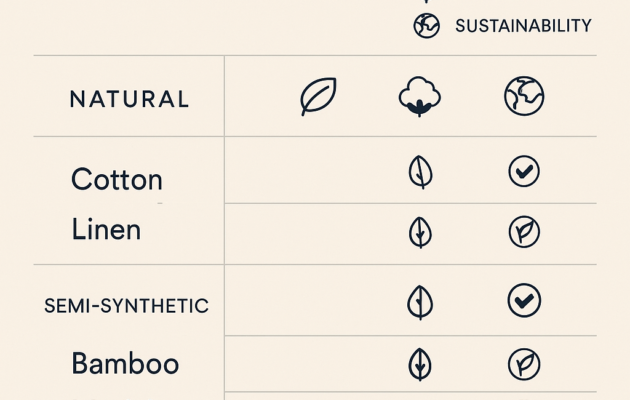The height and width of the screenshot is (400, 630).
Task: Click the cotton boll icon in the header row
Action: click(x=419, y=97)
